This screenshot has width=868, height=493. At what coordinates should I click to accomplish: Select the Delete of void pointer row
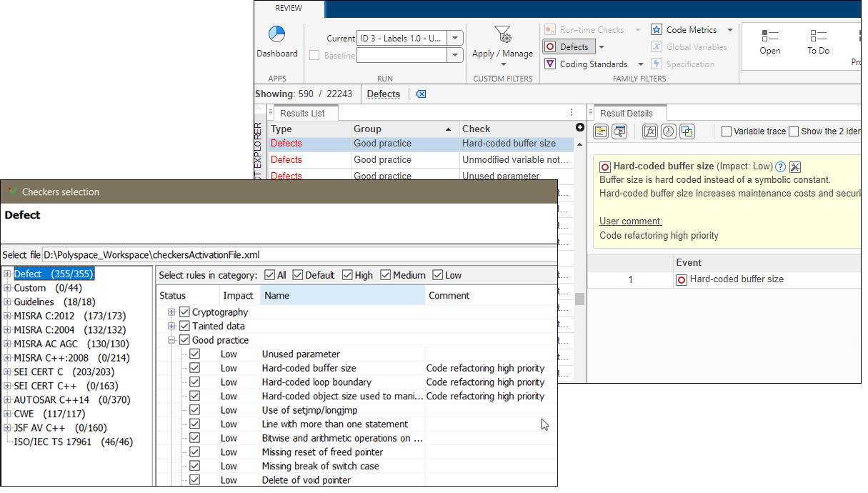click(x=355, y=480)
